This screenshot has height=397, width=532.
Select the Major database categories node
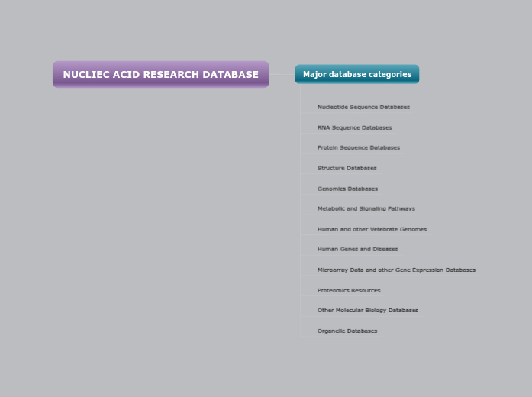(x=356, y=75)
